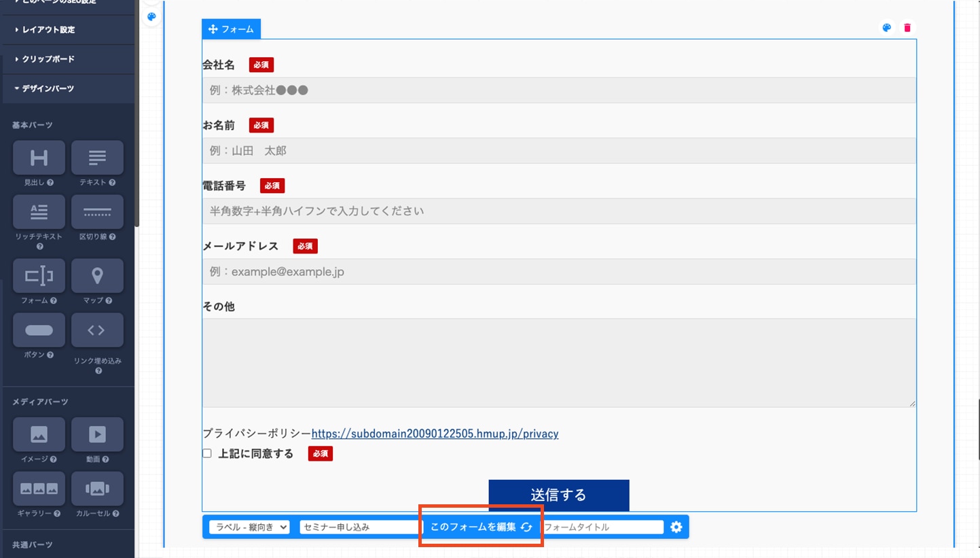Click the 基本パーツ heading text
The height and width of the screenshot is (558, 980).
click(x=32, y=125)
